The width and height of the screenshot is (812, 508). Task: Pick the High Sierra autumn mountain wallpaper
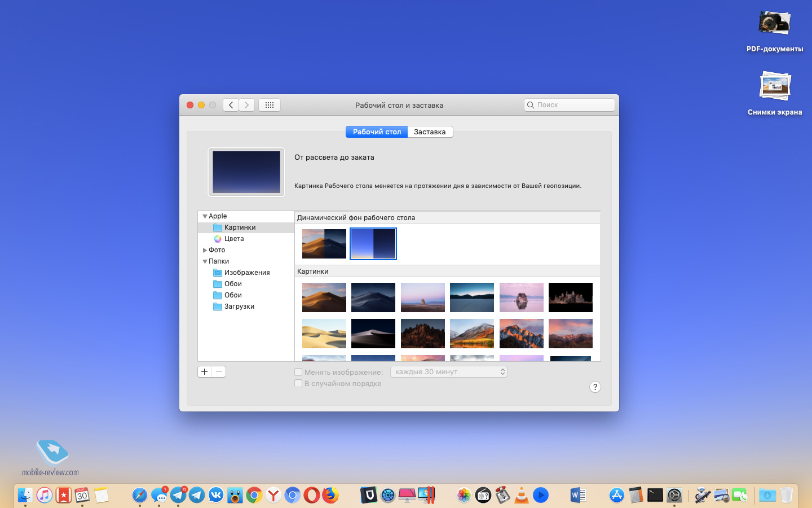472,334
